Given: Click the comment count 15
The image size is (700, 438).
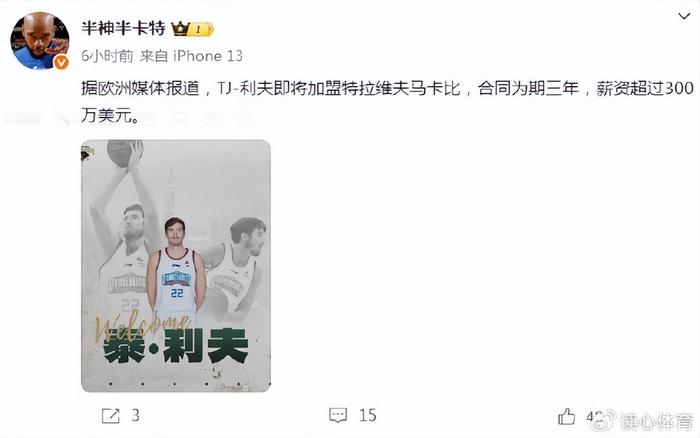Looking at the screenshot, I should click(x=368, y=416).
